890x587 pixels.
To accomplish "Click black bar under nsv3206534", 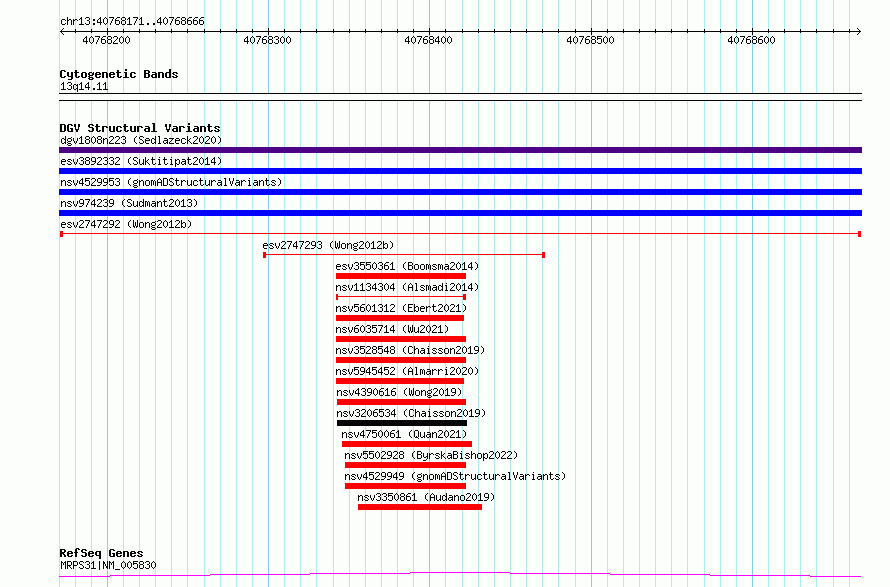I will (x=402, y=423).
